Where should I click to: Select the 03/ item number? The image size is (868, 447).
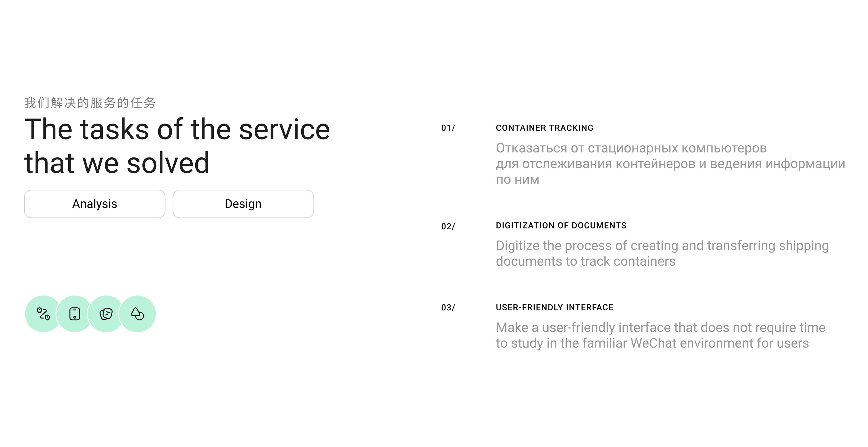(448, 308)
